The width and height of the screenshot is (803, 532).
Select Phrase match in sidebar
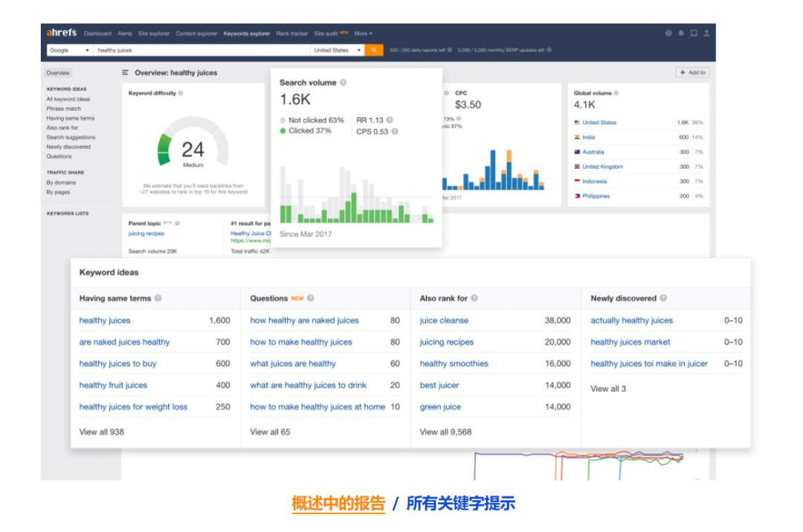[64, 108]
